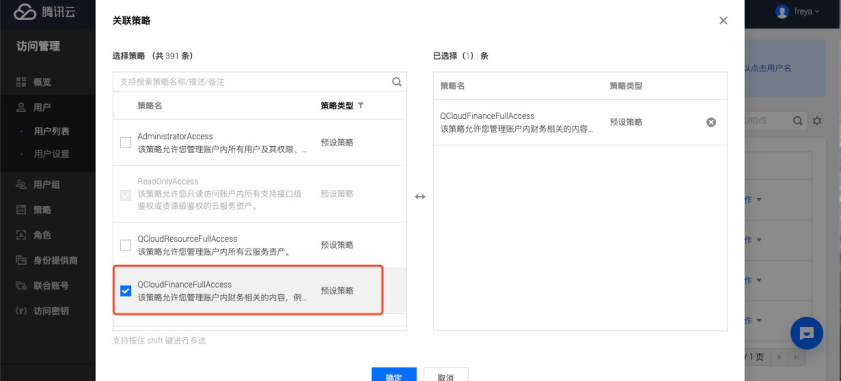841x381 pixels.
Task: Click QCloudFinanceFullAccess name in left list
Action: tap(185, 284)
